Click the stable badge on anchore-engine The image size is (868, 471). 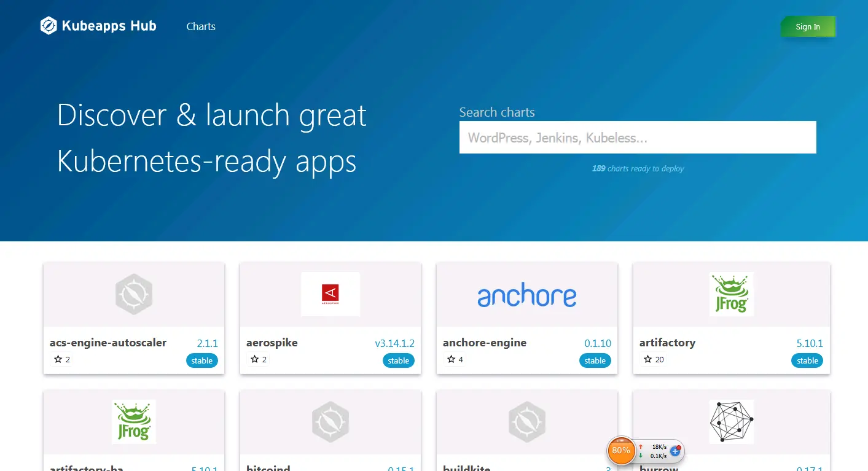pos(595,360)
